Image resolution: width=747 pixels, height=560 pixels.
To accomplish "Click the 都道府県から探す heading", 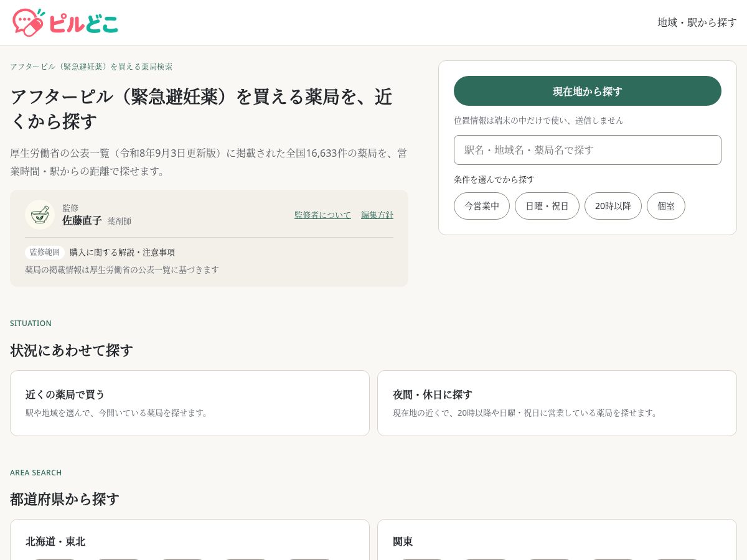I will pos(65,499).
